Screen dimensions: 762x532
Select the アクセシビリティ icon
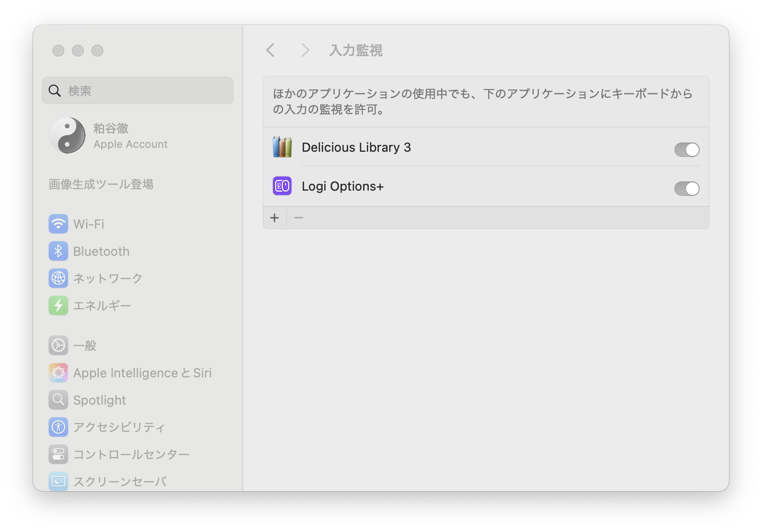(x=58, y=427)
